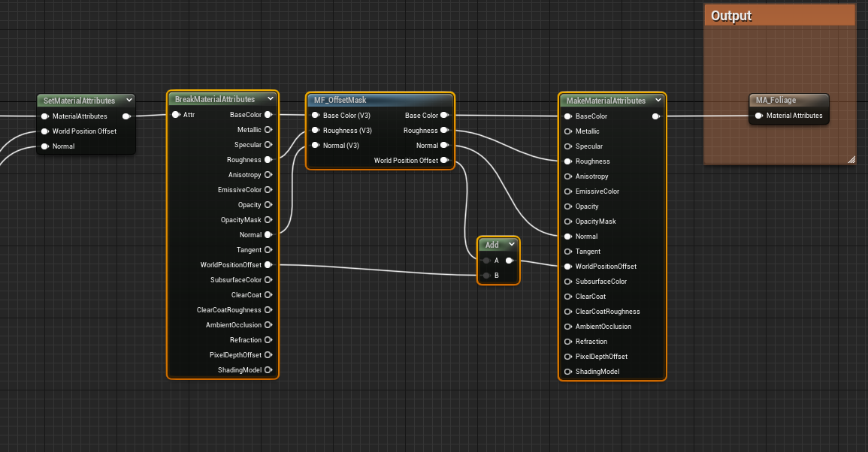Image resolution: width=868 pixels, height=452 pixels.
Task: Click MakeMaterialAttributes WorldPositionOffset input pin
Action: pos(568,266)
